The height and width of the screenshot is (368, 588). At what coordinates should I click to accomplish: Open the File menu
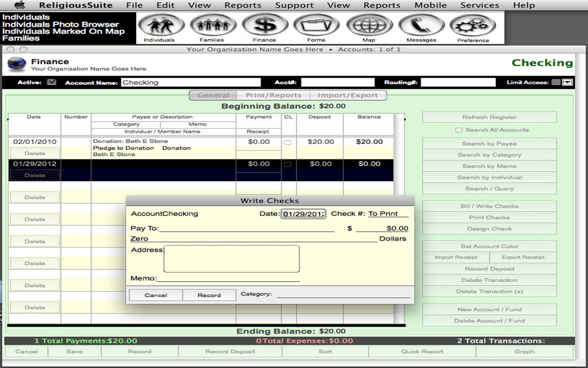click(x=134, y=5)
